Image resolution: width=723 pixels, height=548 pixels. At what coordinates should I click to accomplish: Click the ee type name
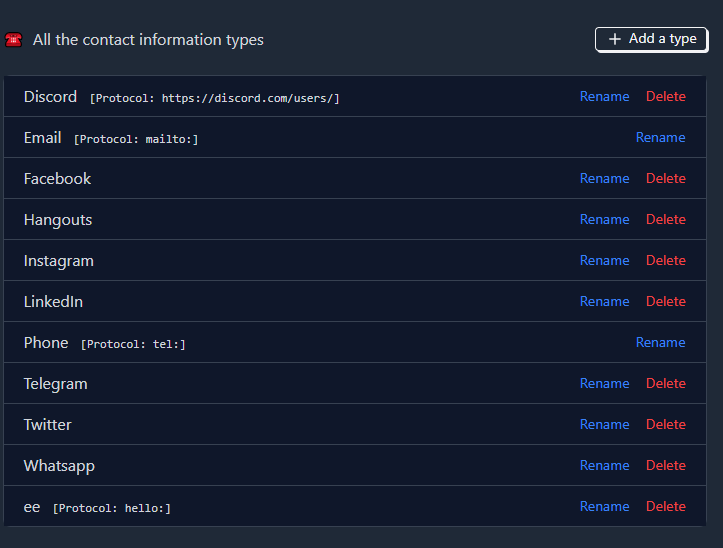32,507
